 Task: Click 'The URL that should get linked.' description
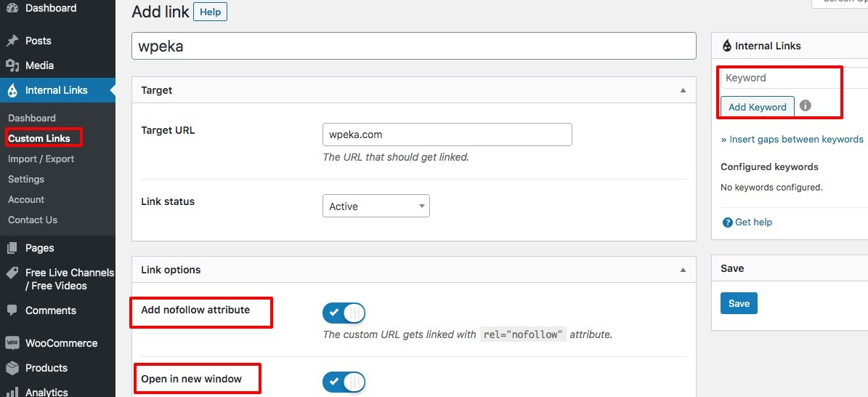click(x=396, y=158)
